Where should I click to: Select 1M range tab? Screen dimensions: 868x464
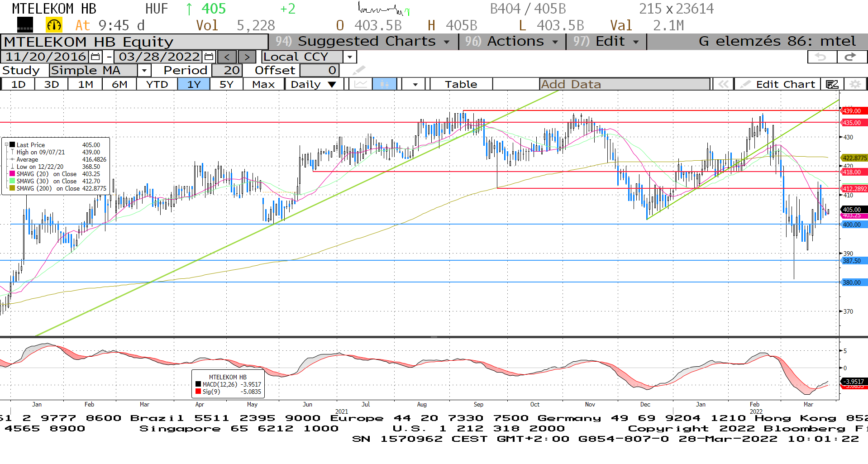click(x=86, y=84)
